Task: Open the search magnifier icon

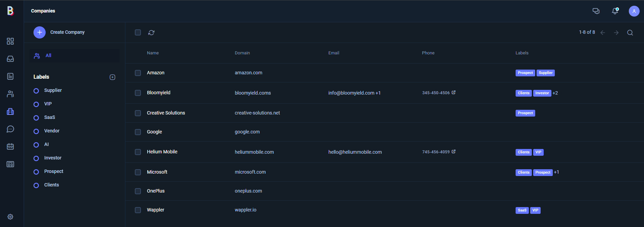Action: [x=630, y=33]
